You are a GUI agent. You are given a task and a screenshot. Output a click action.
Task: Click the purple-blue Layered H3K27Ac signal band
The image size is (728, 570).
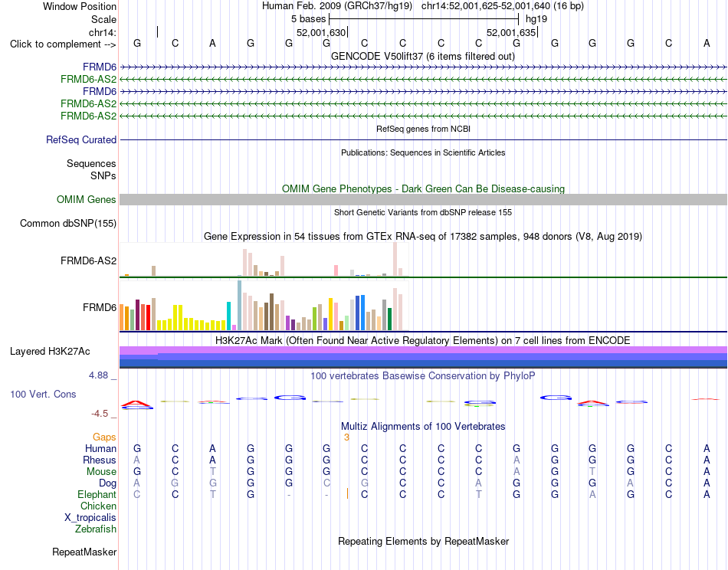[x=423, y=358]
